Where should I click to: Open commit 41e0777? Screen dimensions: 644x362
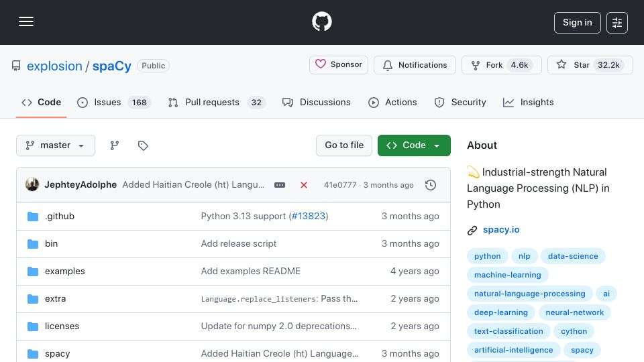coord(340,185)
